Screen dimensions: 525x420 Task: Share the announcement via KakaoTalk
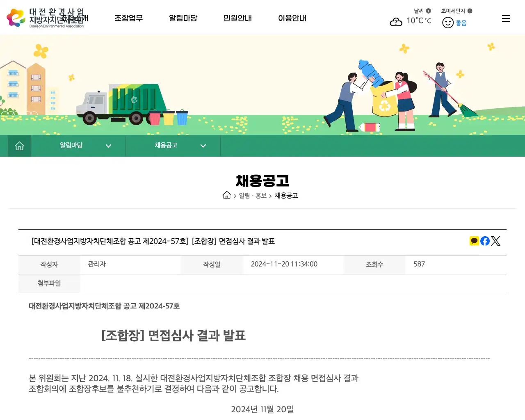pyautogui.click(x=474, y=241)
